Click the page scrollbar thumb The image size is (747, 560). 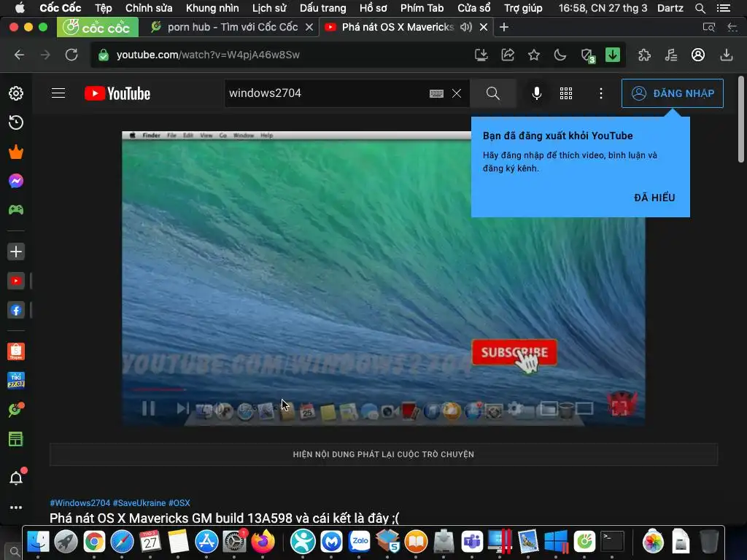point(741,119)
